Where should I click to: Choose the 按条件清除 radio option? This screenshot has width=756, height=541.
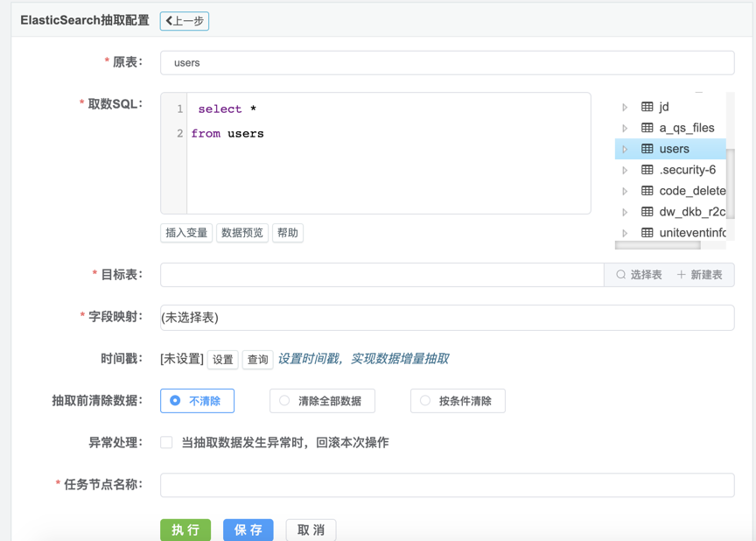tap(425, 401)
